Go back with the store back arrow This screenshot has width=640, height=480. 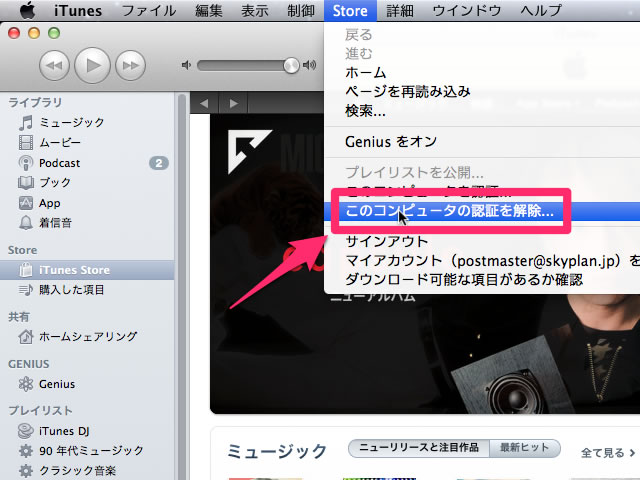[204, 103]
